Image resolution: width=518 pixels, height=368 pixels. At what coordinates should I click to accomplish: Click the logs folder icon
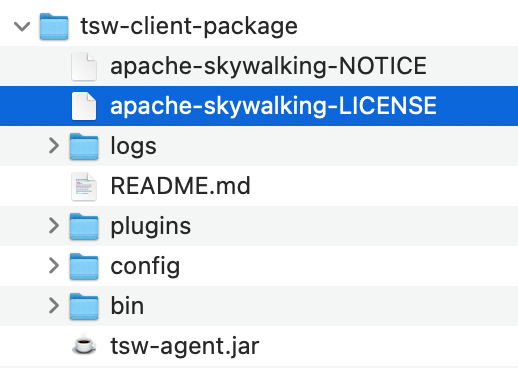(84, 146)
